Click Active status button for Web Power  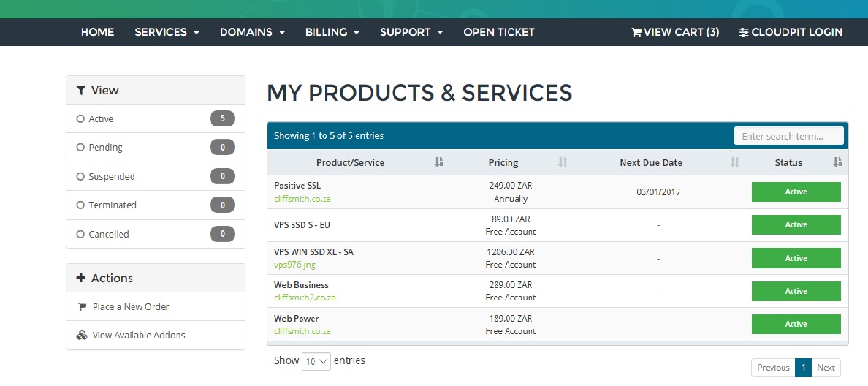click(796, 324)
